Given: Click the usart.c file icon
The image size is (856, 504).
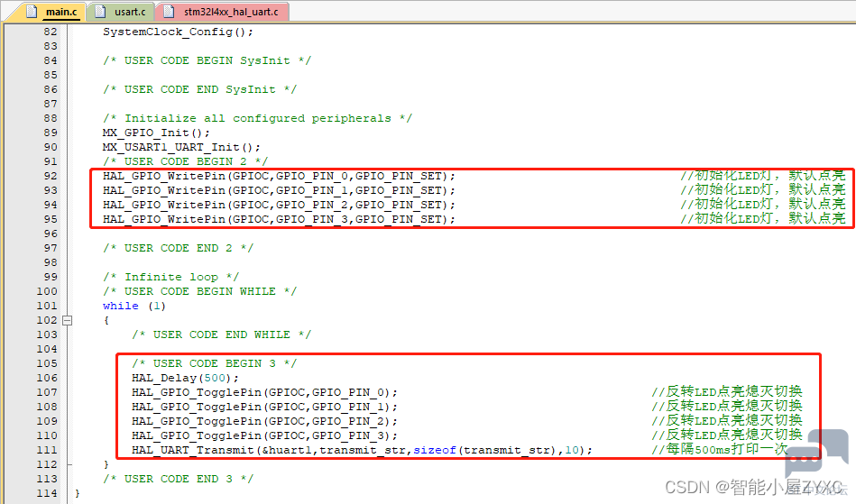Looking at the screenshot, I should pos(100,12).
